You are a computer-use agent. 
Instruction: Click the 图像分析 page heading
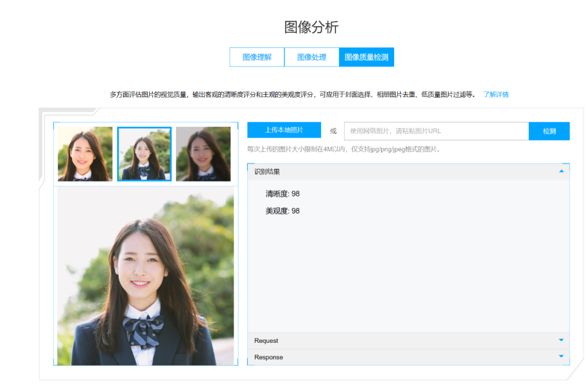[311, 27]
